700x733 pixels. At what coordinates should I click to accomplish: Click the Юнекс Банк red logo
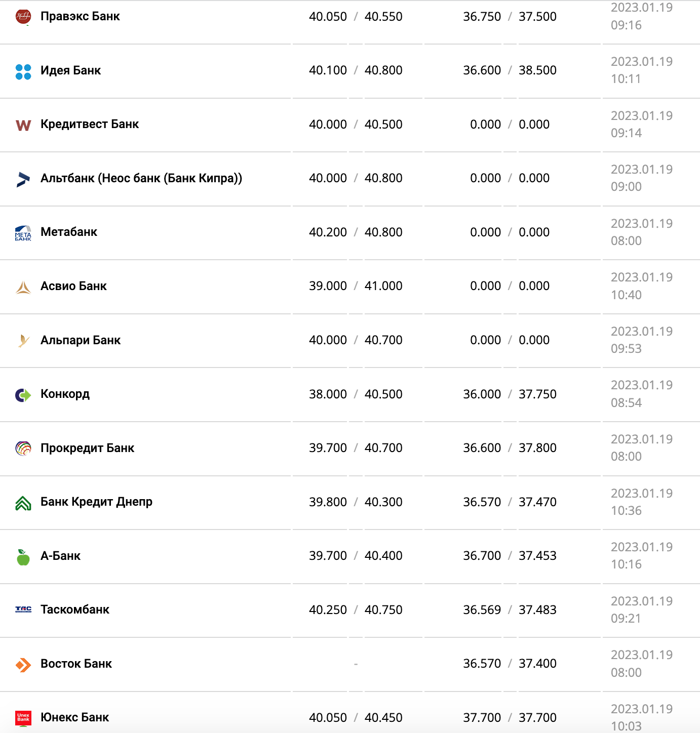click(x=23, y=718)
